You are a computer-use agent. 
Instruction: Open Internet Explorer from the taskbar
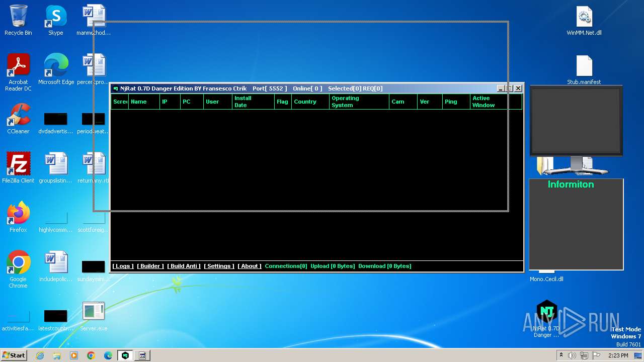click(40, 355)
